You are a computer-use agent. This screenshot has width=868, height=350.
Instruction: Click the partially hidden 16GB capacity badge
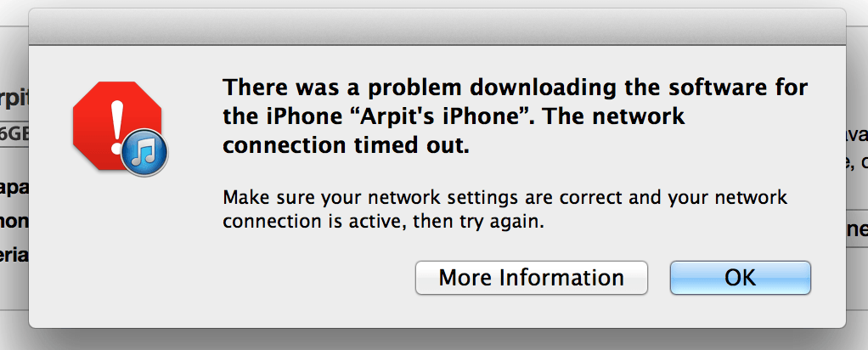(x=14, y=133)
